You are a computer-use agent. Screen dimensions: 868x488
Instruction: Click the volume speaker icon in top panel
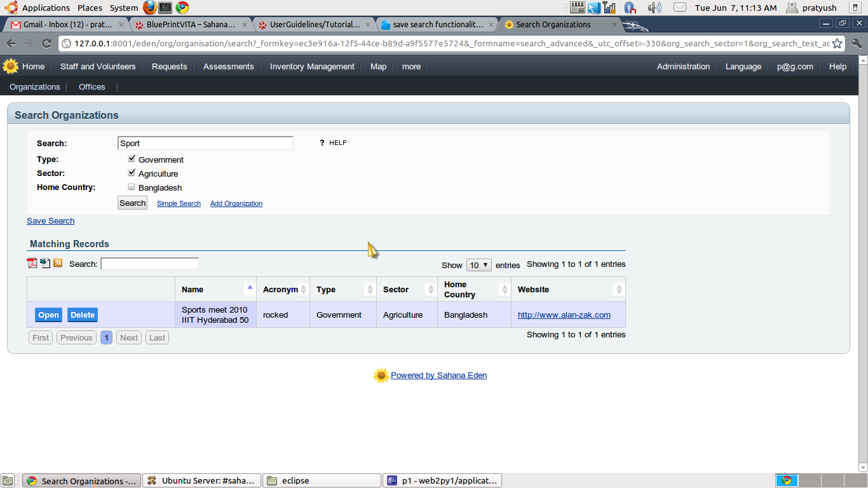[654, 8]
